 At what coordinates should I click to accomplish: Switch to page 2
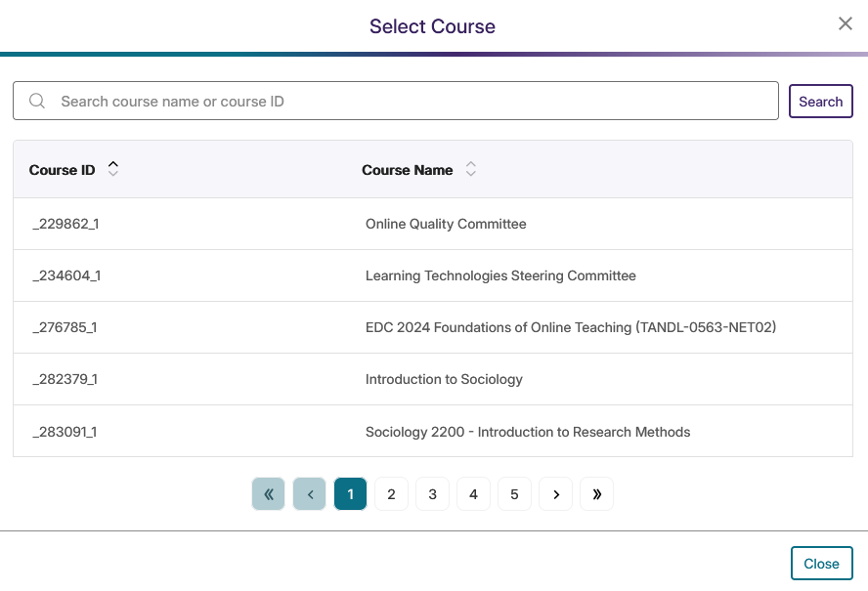tap(391, 493)
